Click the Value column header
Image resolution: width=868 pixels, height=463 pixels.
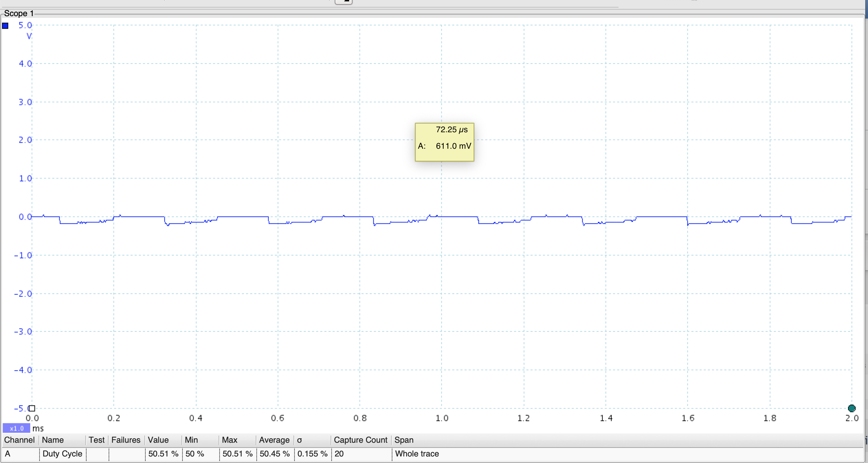coord(158,440)
